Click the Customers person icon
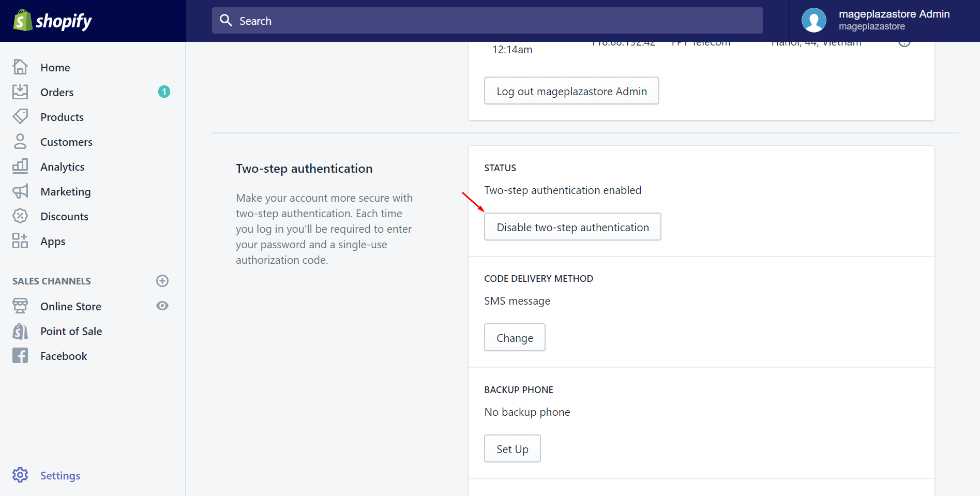 20,141
